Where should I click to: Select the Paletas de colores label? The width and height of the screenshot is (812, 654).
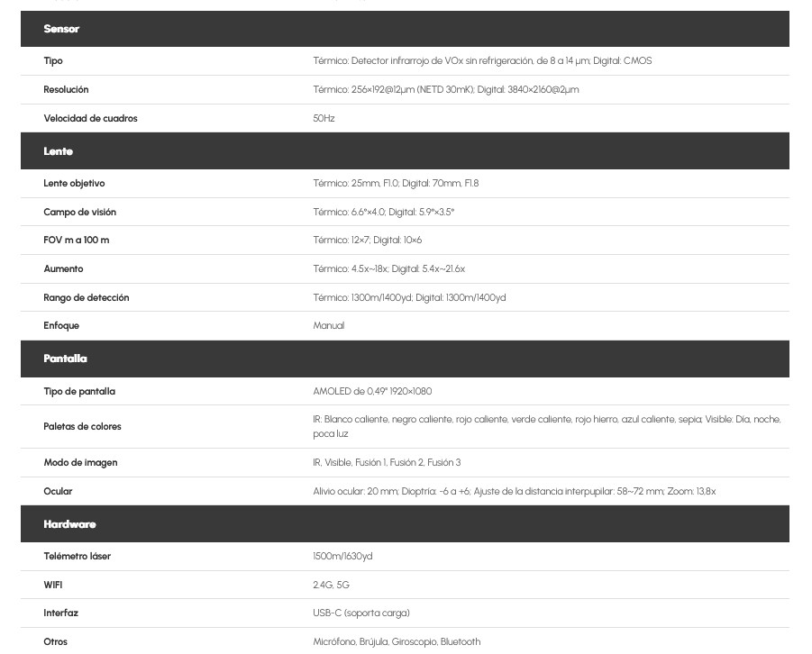point(82,427)
